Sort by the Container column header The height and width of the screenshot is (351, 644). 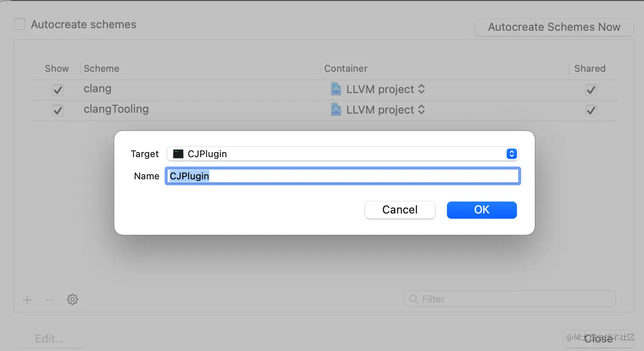click(x=346, y=68)
